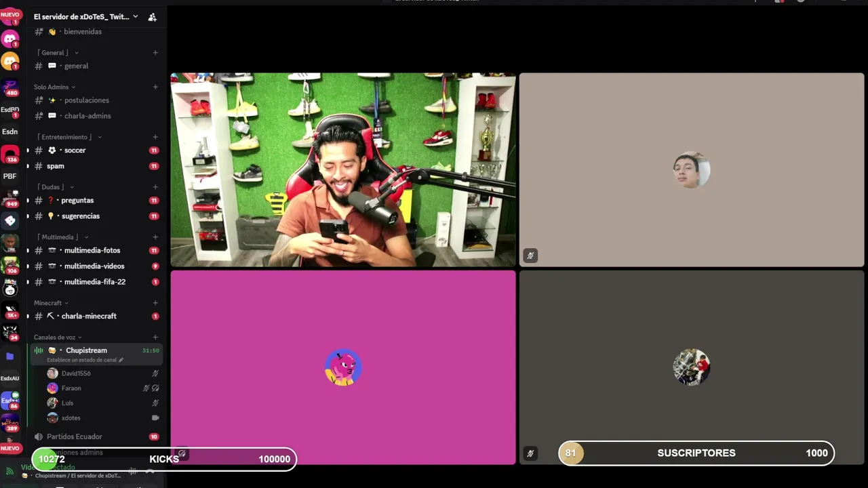Select the Chupistream voice channel

[96, 351]
